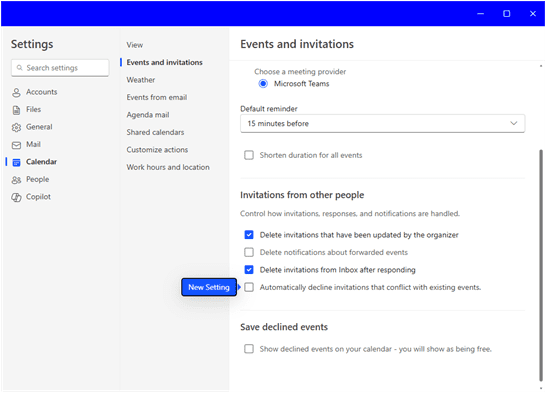
Task: Open Customize actions settings
Action: coord(157,149)
